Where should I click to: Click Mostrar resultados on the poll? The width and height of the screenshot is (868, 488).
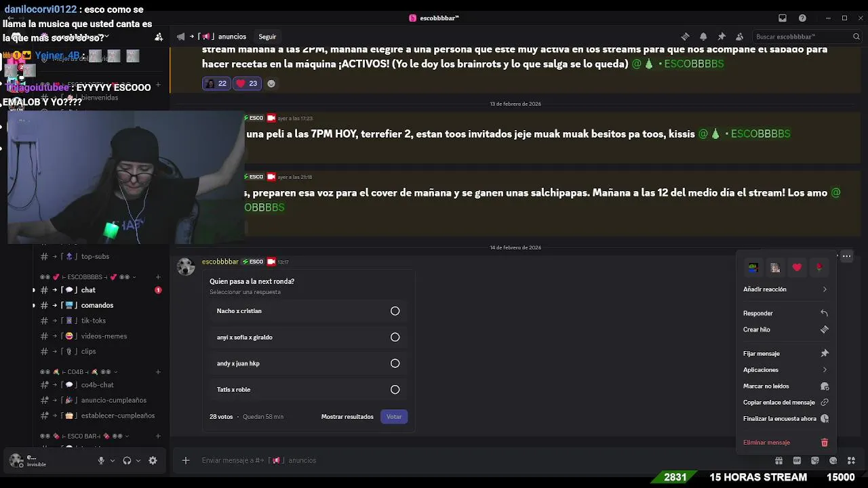point(347,417)
